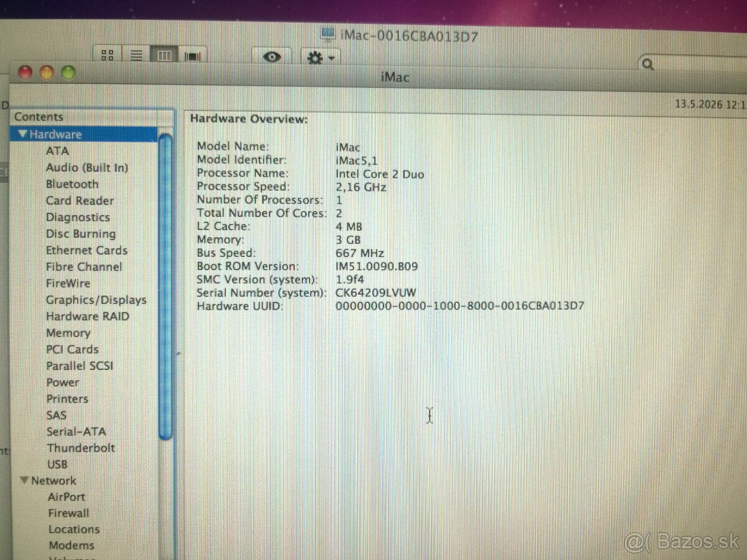Click the Contents sidebar scrollbar
Viewport: 747px width, 560px height.
pyautogui.click(x=165, y=286)
